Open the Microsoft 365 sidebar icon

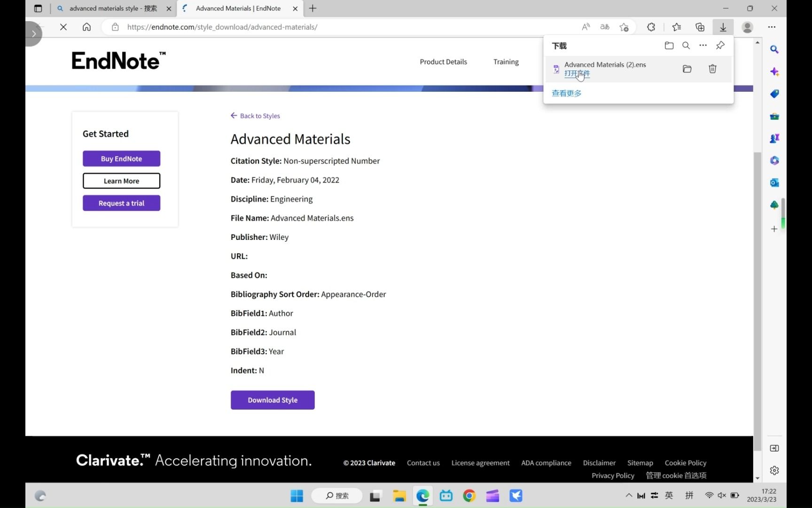[x=774, y=160]
